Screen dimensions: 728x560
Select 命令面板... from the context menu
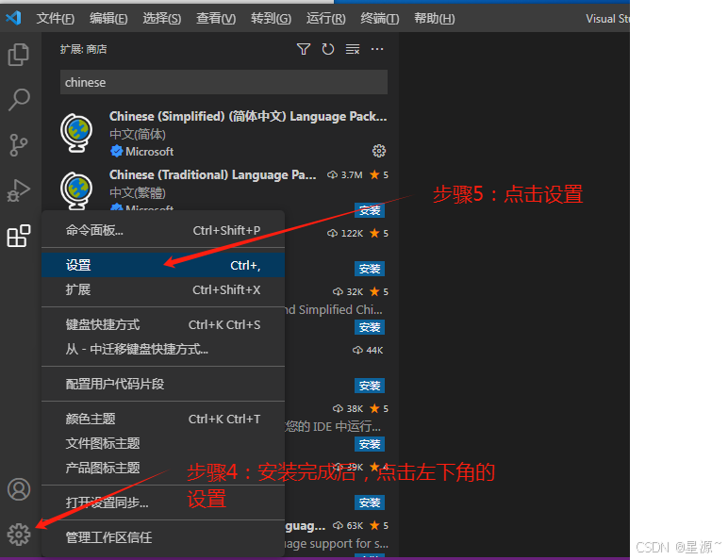click(163, 230)
